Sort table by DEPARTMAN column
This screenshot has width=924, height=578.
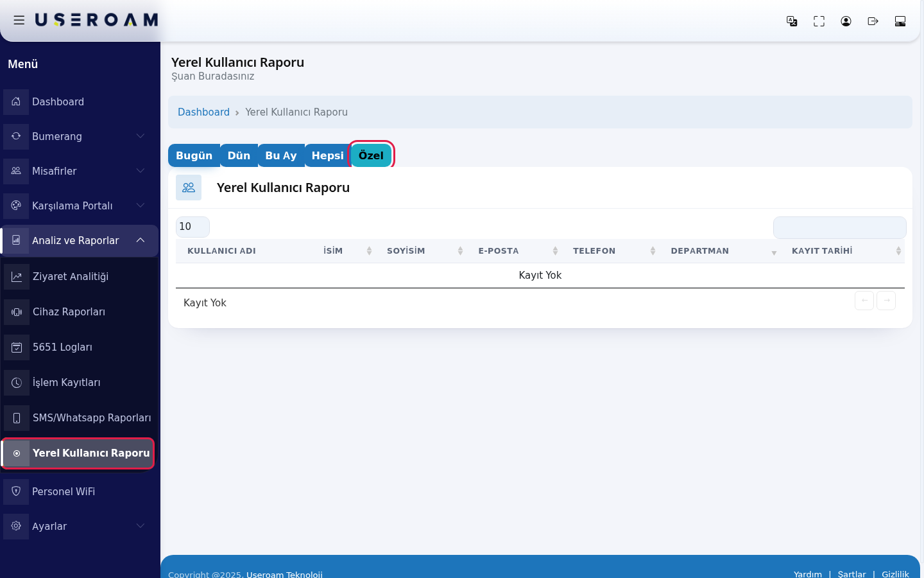724,251
